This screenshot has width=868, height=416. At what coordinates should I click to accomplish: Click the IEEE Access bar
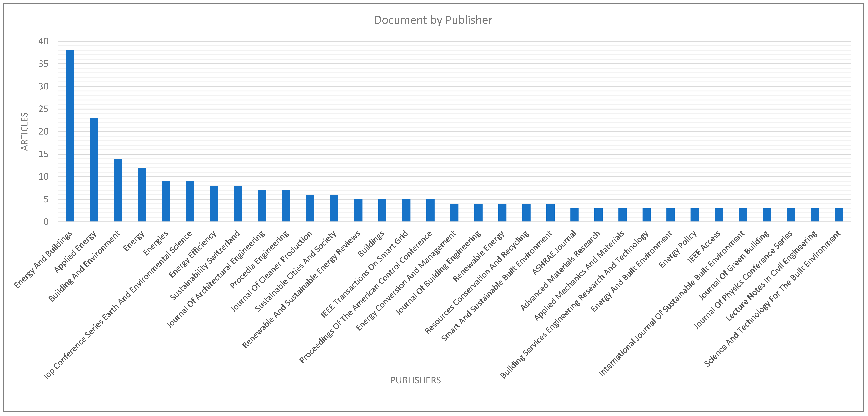click(718, 215)
